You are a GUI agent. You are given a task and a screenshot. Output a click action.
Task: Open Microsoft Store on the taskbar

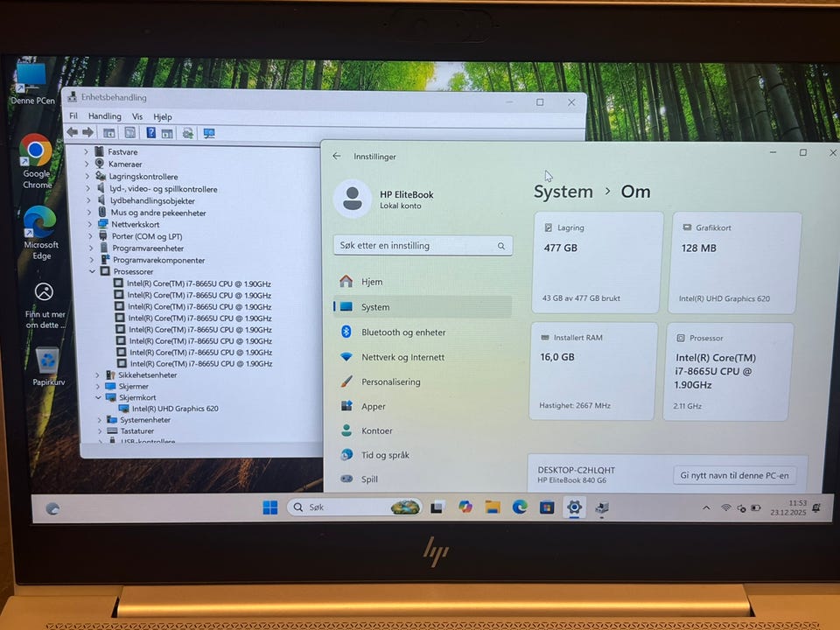(547, 507)
